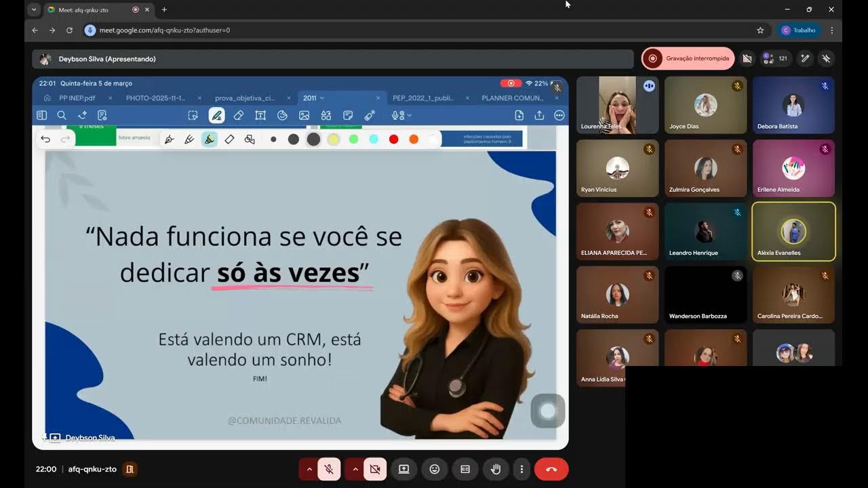Go back in Chrome browser
This screenshot has height=488, width=868.
click(35, 30)
